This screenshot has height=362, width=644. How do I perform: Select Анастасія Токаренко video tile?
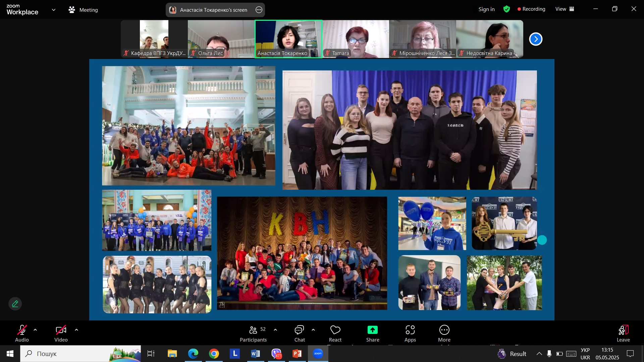pyautogui.click(x=288, y=39)
